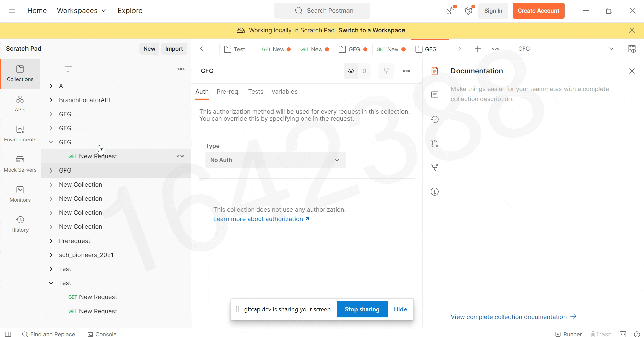
Task: Show Monitors in the sidebar
Action: click(20, 194)
